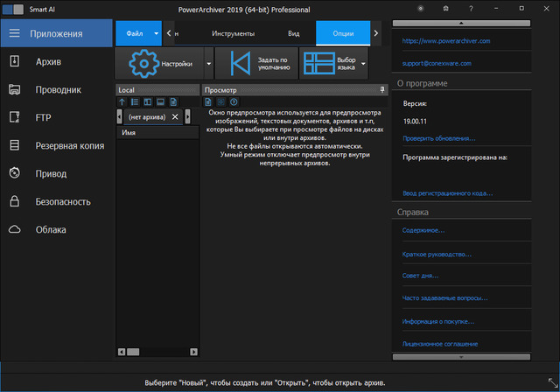This screenshot has width=560, height=392.
Task: Click the hamburger menu icon beside Приложения
Action: (x=14, y=33)
